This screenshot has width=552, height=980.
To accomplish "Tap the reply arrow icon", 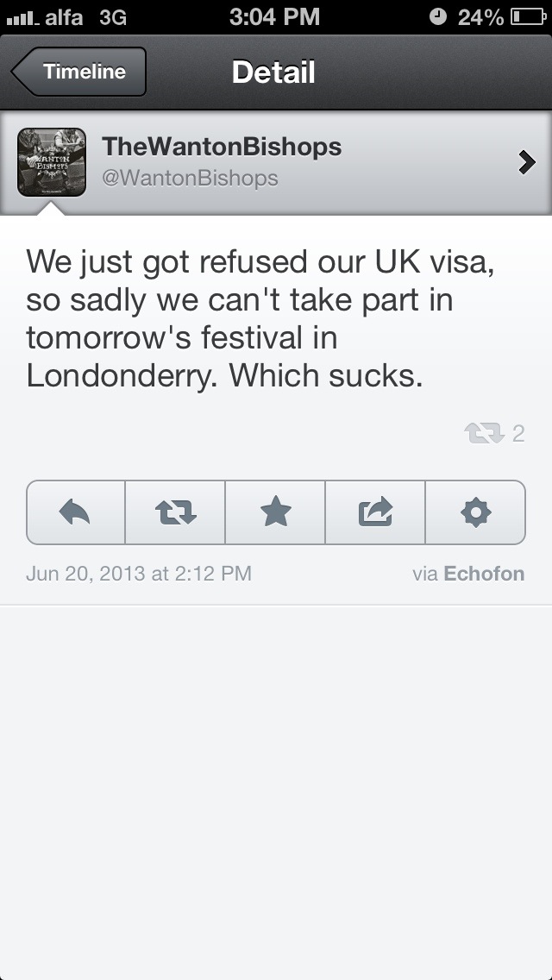I will [x=76, y=513].
